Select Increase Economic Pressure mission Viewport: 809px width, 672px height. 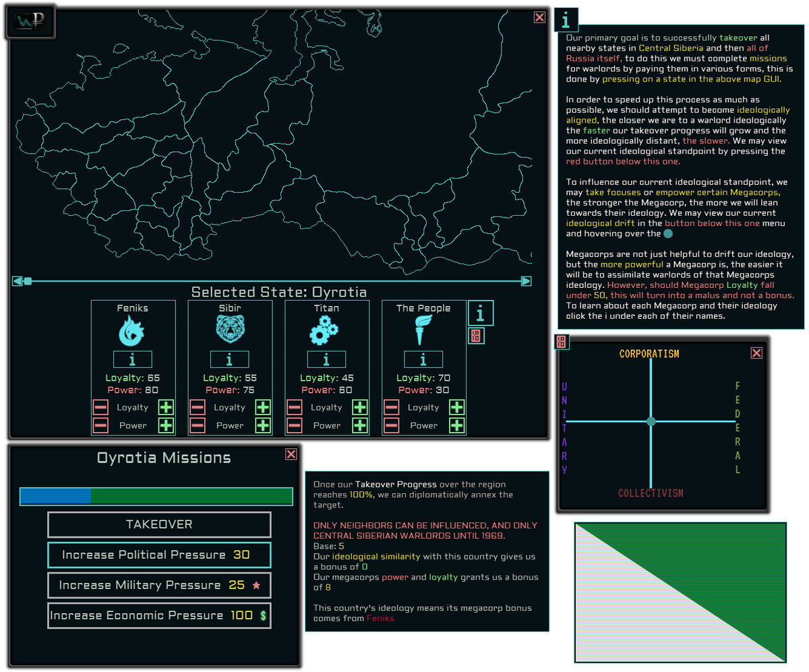(x=159, y=615)
